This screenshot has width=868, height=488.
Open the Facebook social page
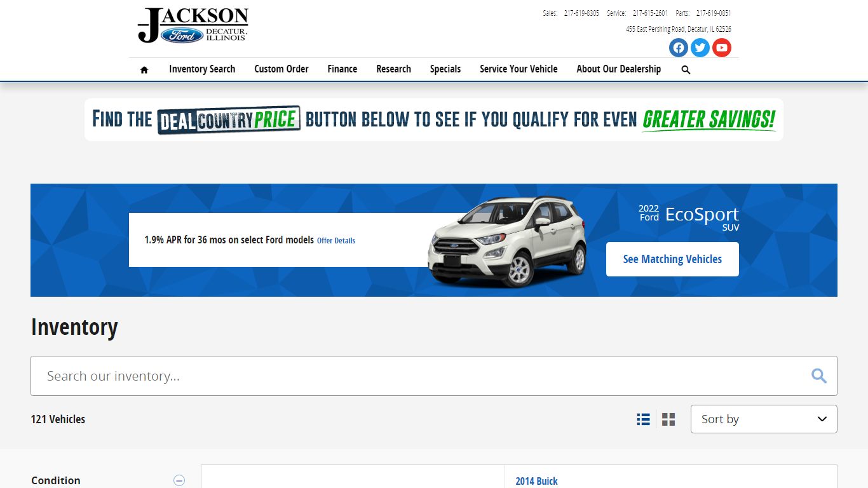[679, 48]
